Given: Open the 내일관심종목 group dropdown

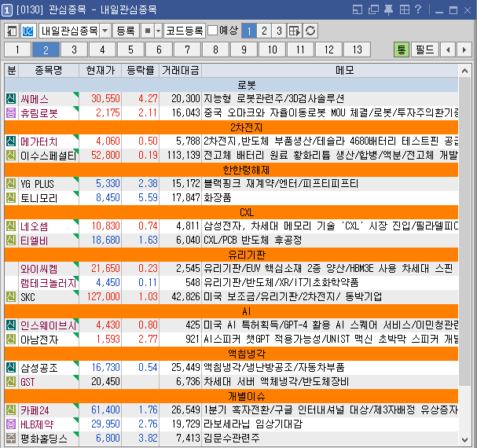Looking at the screenshot, I should click(x=105, y=31).
